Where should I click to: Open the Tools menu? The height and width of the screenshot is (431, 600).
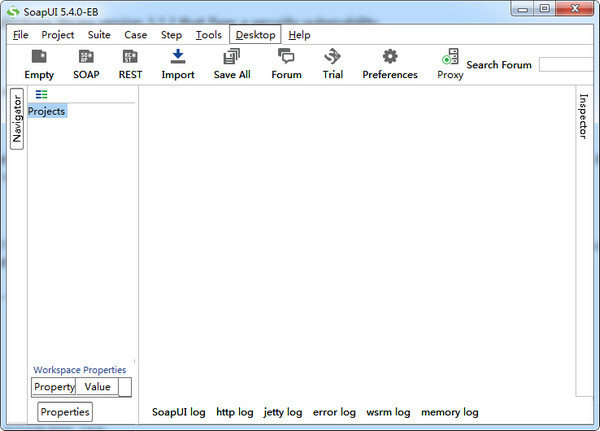(209, 35)
